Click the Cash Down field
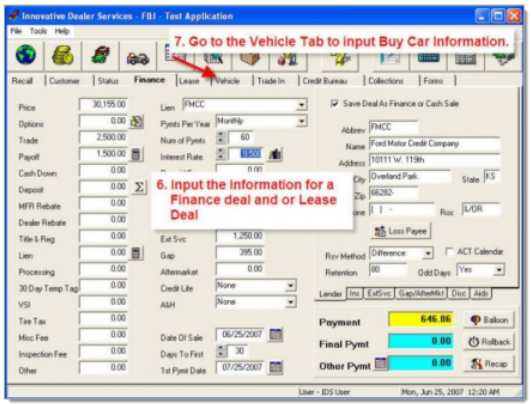 pos(103,170)
